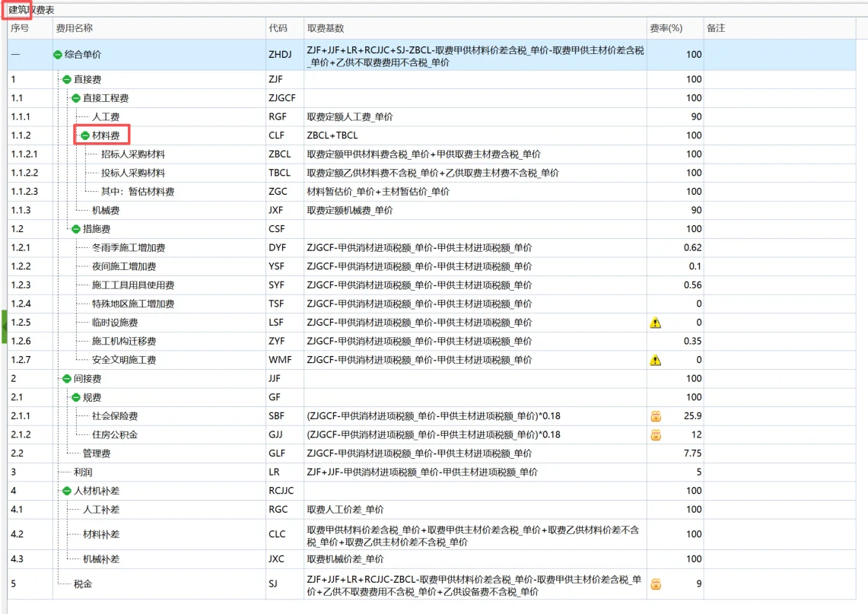The image size is (868, 614).
Task: Click the 取费基数 column header
Action: coord(475,27)
